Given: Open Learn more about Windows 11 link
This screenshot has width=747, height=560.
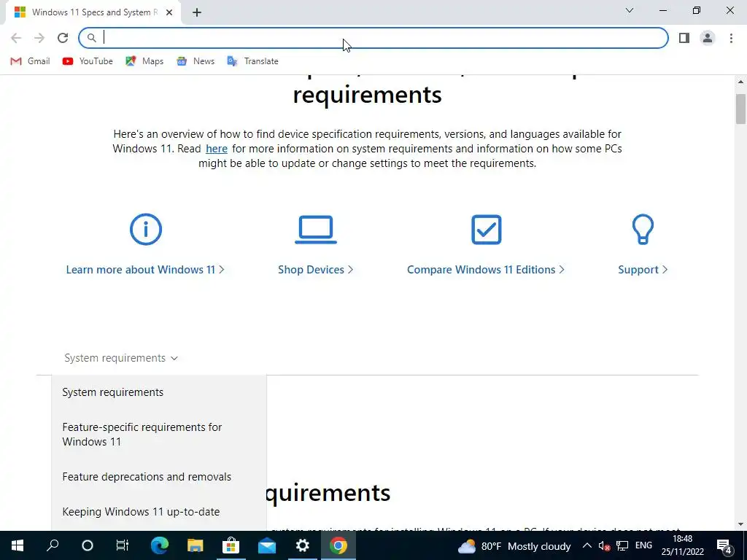Looking at the screenshot, I should [x=145, y=270].
